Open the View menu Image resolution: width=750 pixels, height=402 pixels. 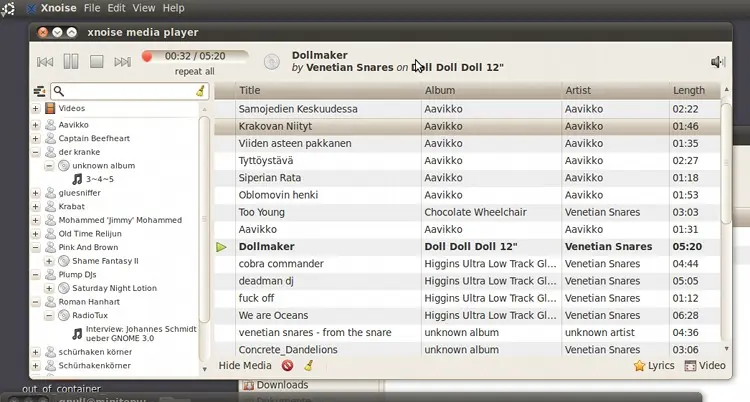pos(143,8)
